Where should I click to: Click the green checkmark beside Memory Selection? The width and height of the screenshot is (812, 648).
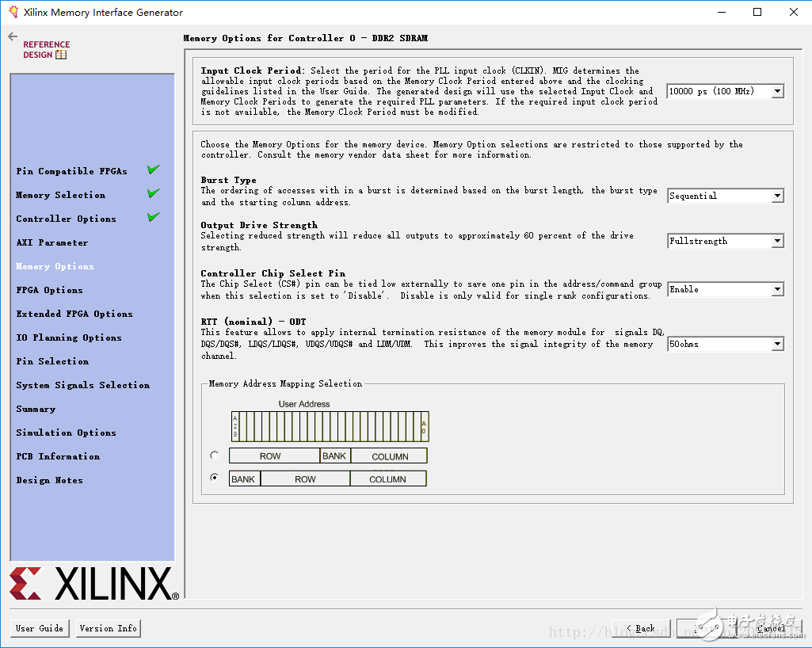(x=153, y=193)
